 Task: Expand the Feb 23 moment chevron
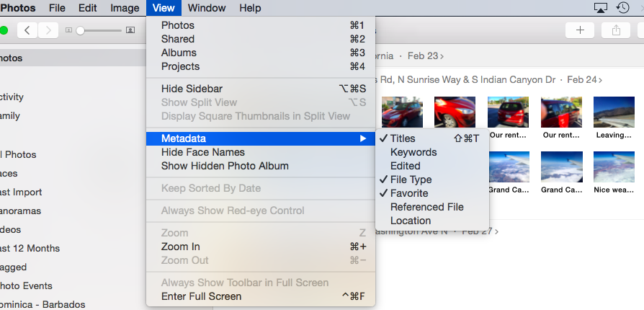[x=442, y=56]
